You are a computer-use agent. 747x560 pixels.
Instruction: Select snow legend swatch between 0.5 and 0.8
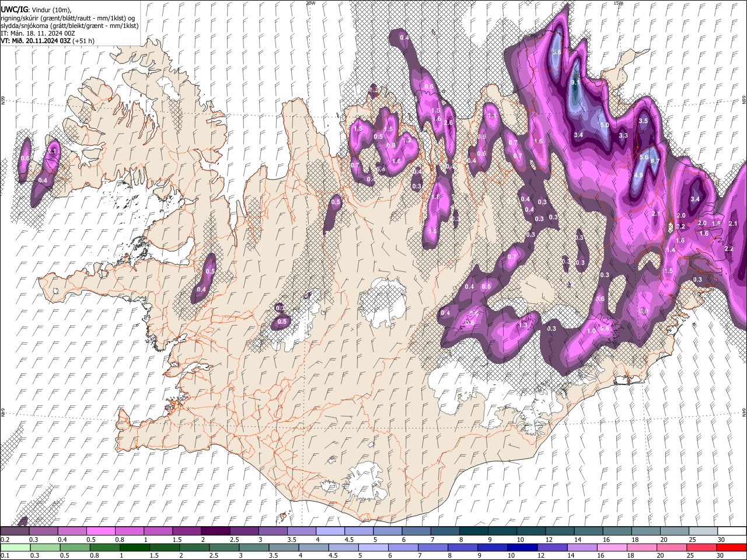point(101,531)
